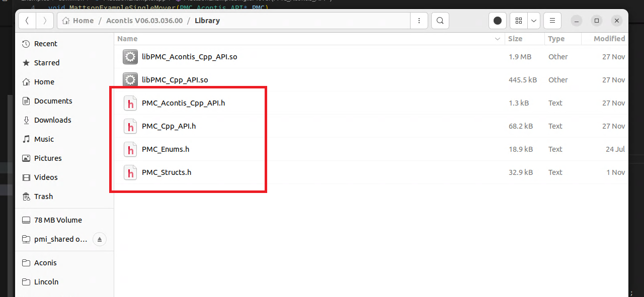Screen dimensions: 644x297
Task: Open Downloads folder in sidebar
Action: (x=52, y=120)
